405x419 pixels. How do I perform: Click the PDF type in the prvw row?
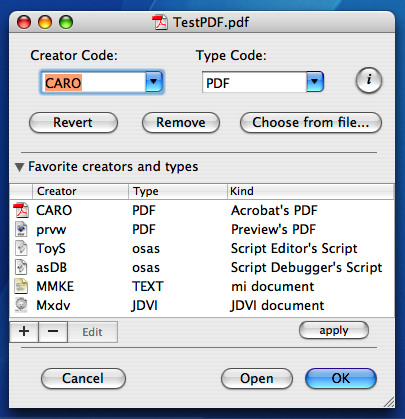[144, 229]
